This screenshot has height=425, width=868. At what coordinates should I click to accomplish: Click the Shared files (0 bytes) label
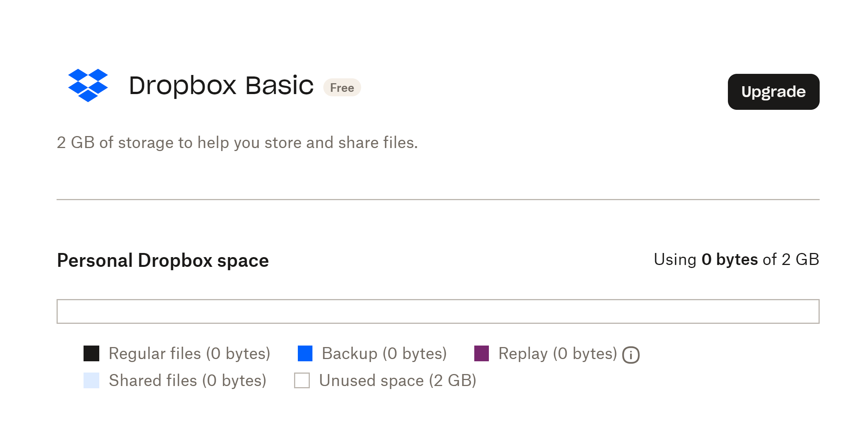tap(187, 380)
